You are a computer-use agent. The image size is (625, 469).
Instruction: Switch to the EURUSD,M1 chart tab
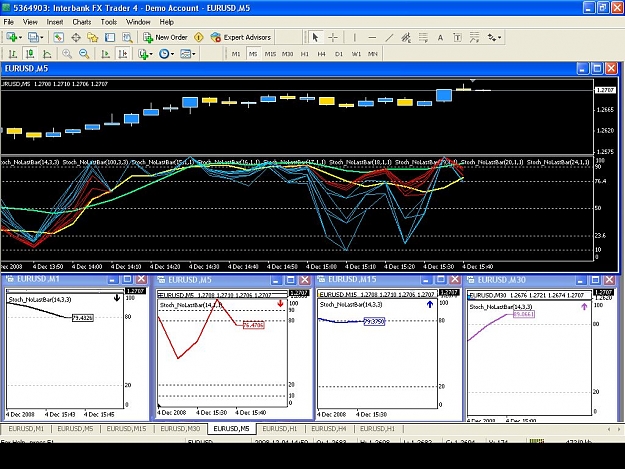[x=26, y=429]
